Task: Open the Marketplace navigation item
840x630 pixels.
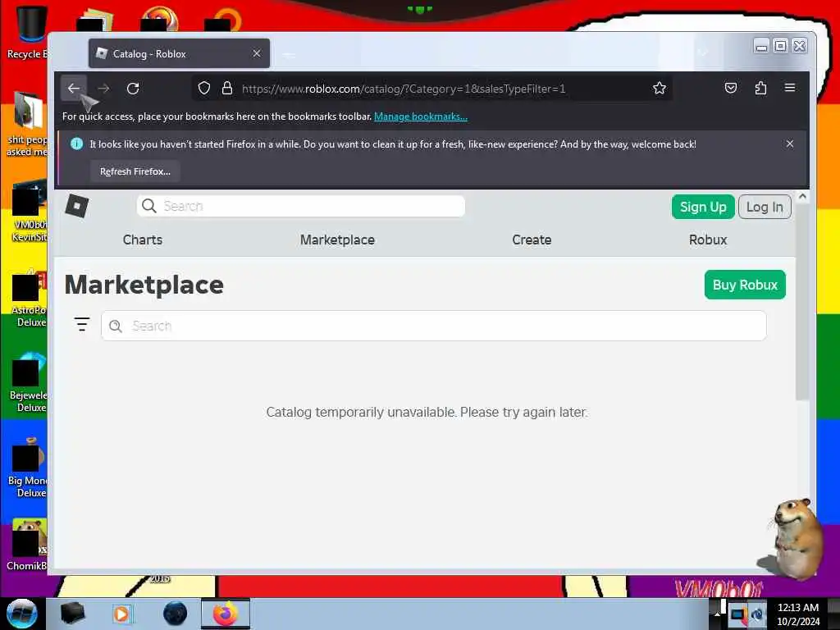Action: coord(337,240)
